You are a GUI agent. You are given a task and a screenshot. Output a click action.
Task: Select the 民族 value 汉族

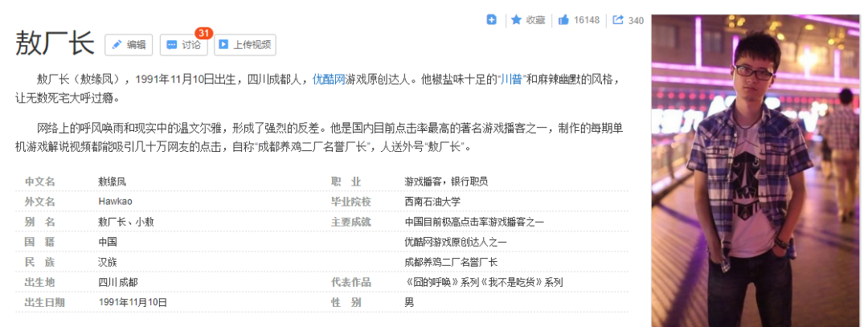pyautogui.click(x=108, y=262)
